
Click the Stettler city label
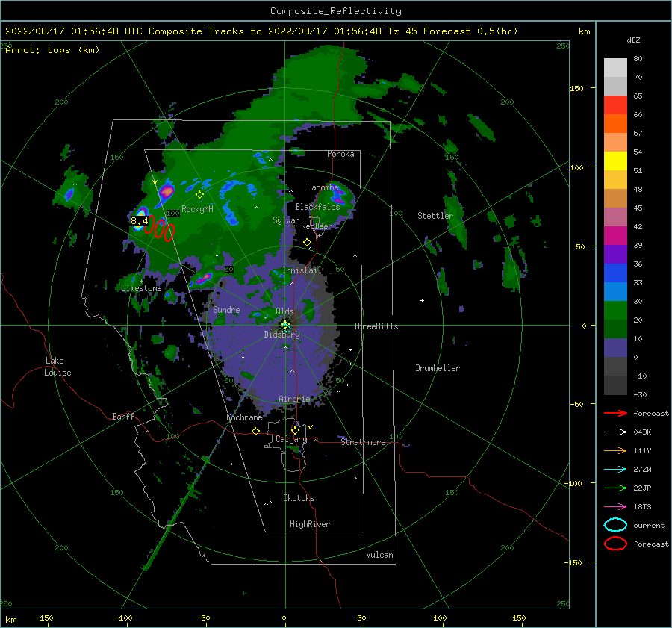tap(435, 216)
